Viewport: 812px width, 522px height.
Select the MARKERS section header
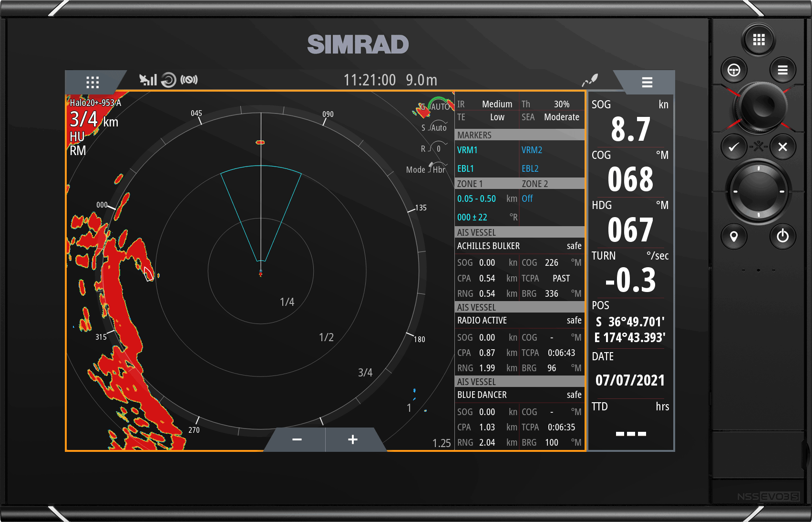[520, 135]
